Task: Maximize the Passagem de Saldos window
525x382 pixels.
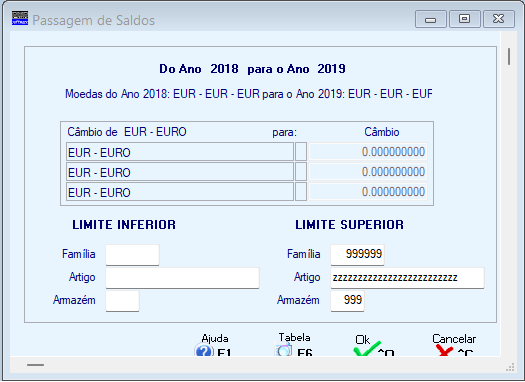Action: tap(465, 19)
